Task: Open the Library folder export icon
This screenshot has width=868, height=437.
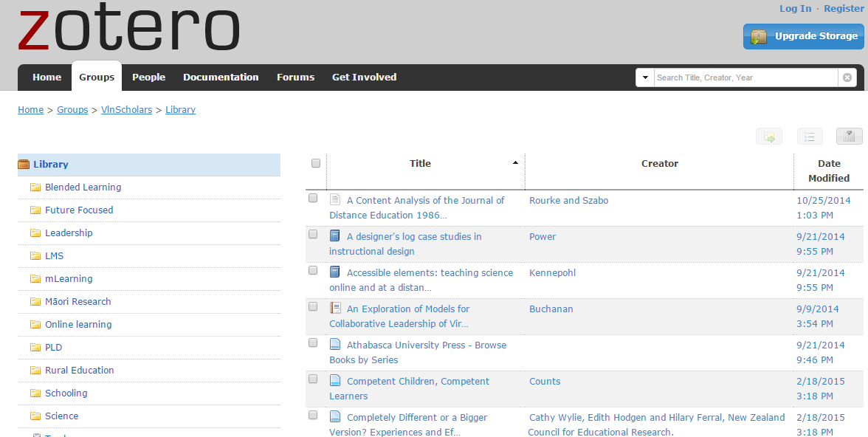Action: [768, 136]
